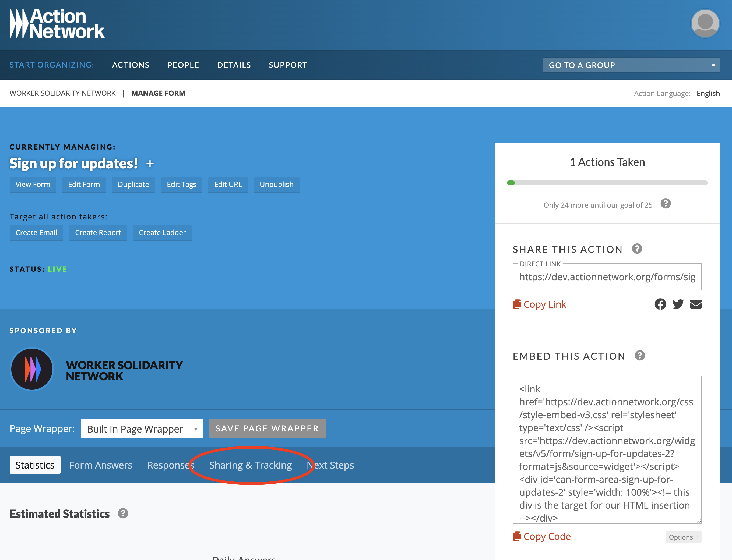Open the Worker Solidarity Network sponsor name
The height and width of the screenshot is (560, 732).
(124, 371)
